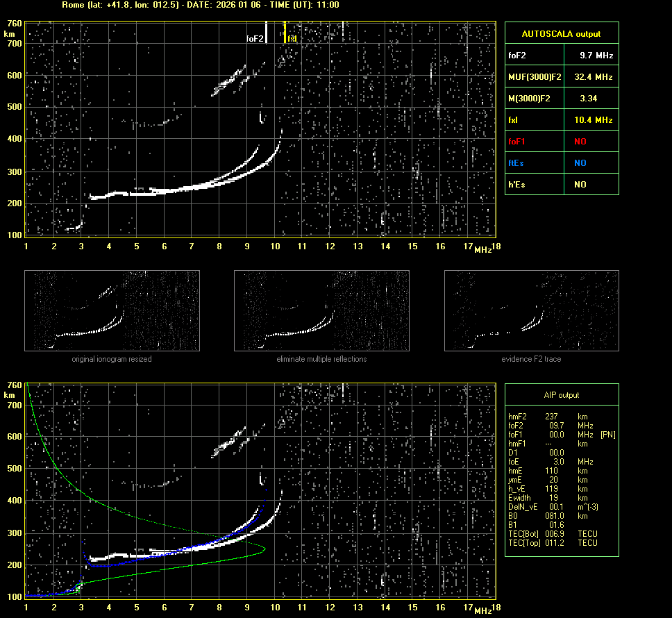Click the red foF1 label
Image resolution: width=672 pixels, height=618 pixels.
[x=517, y=142]
